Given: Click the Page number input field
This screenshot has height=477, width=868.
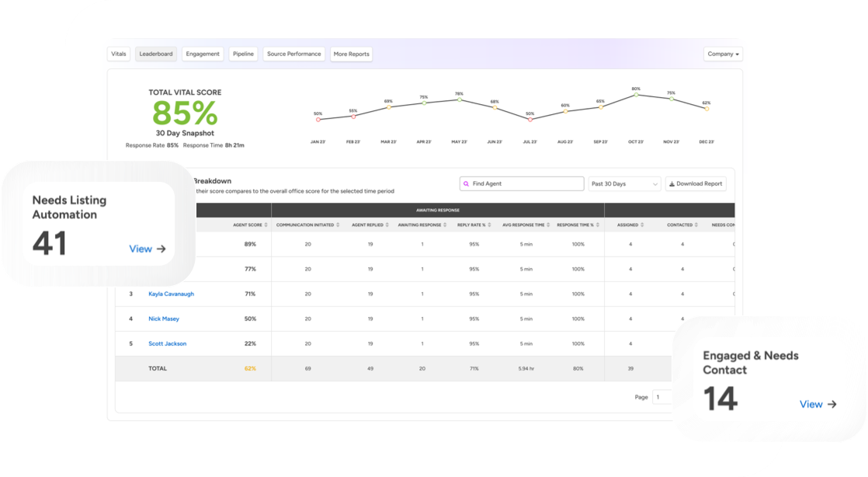Looking at the screenshot, I should click(x=661, y=397).
